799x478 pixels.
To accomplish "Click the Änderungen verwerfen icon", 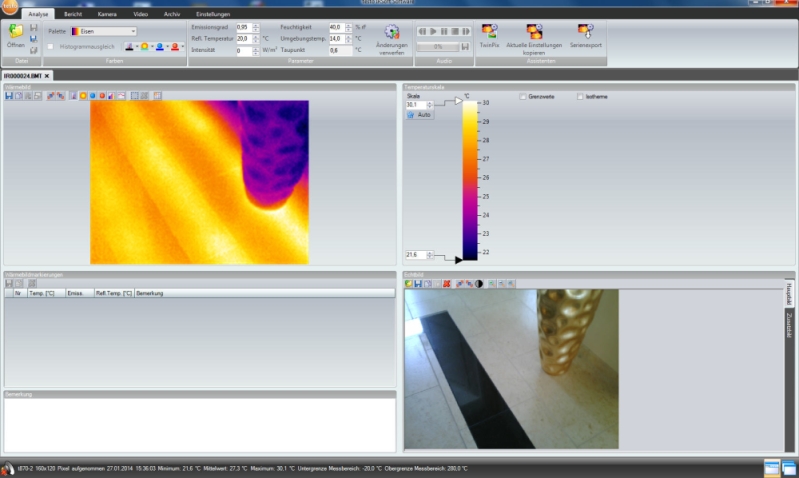I will [391, 33].
